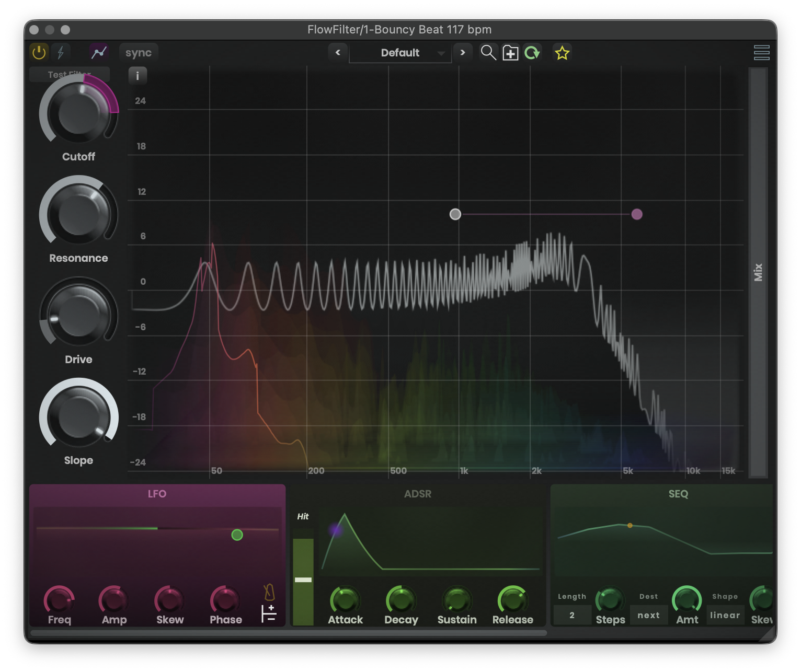Click the lightning bolt icon
The height and width of the screenshot is (672, 801).
(x=60, y=52)
